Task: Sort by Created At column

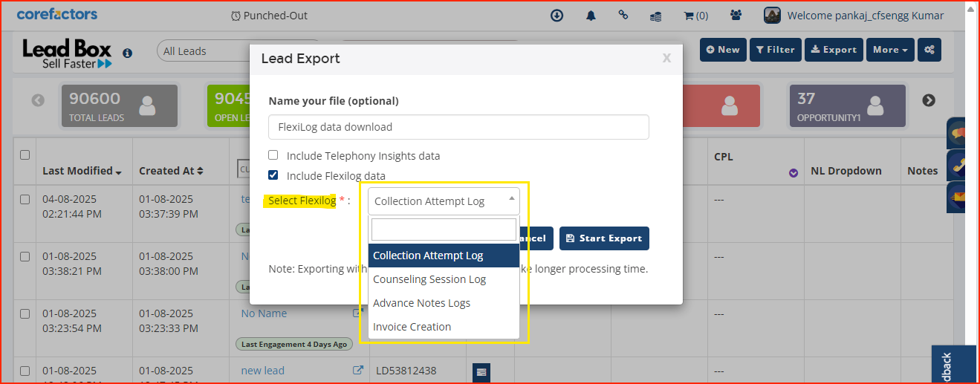Action: (171, 171)
